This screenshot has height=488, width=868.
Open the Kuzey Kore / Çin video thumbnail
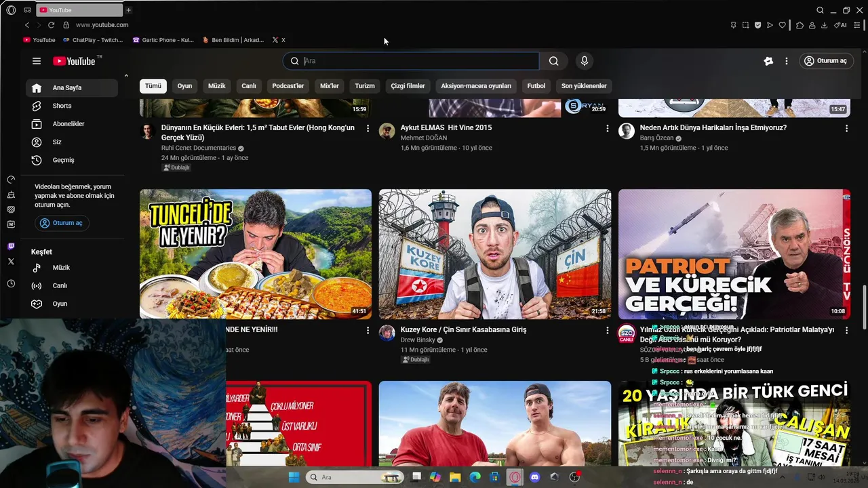(495, 254)
